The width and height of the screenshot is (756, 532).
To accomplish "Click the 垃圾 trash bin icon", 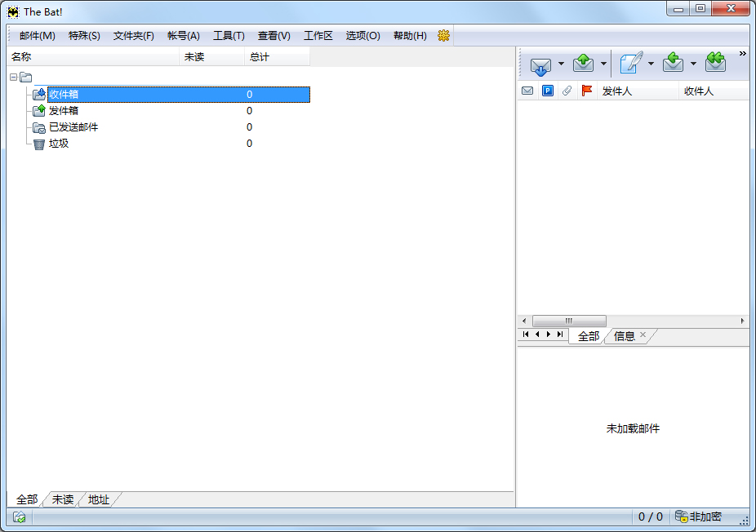I will click(x=39, y=144).
